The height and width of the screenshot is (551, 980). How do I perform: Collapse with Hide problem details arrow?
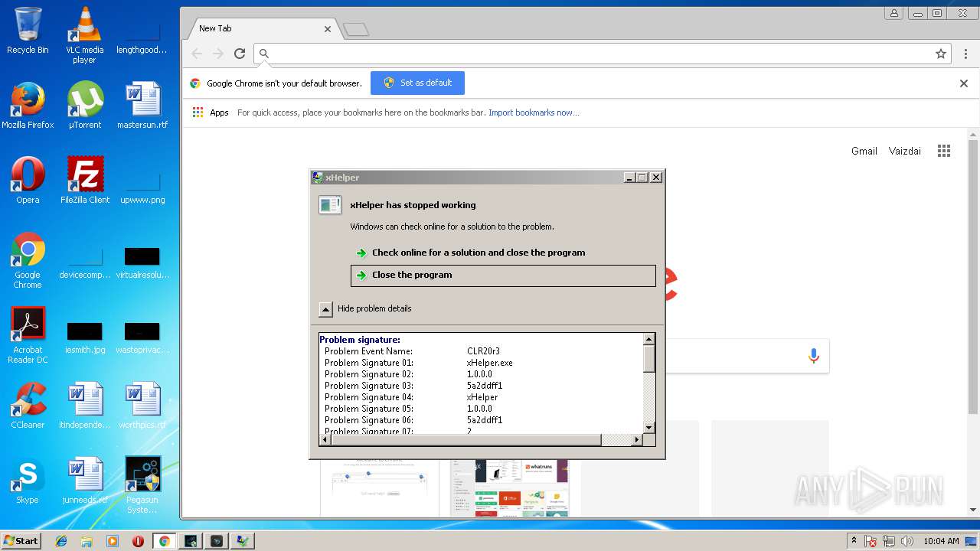325,309
